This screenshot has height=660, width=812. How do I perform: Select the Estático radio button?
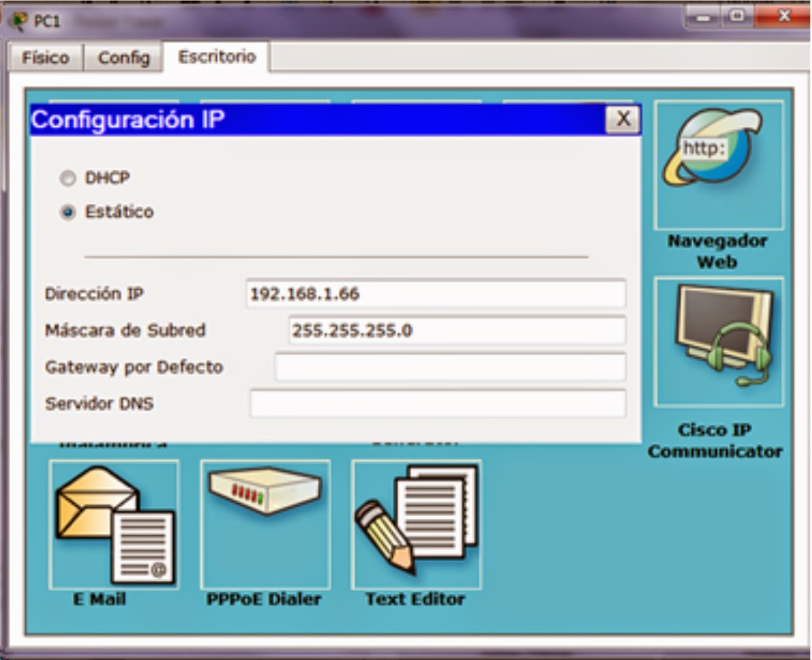click(67, 212)
